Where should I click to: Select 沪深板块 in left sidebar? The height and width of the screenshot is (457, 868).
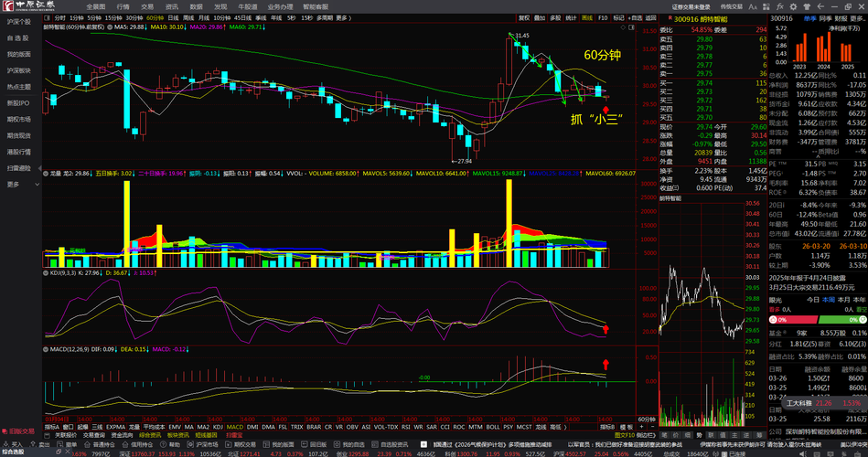pos(18,70)
